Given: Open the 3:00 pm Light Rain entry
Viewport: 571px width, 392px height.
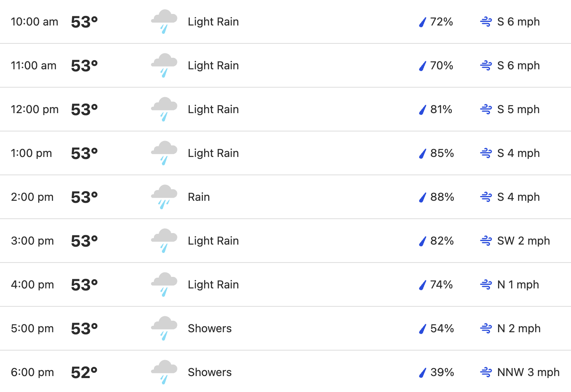Looking at the screenshot, I should tap(213, 241).
